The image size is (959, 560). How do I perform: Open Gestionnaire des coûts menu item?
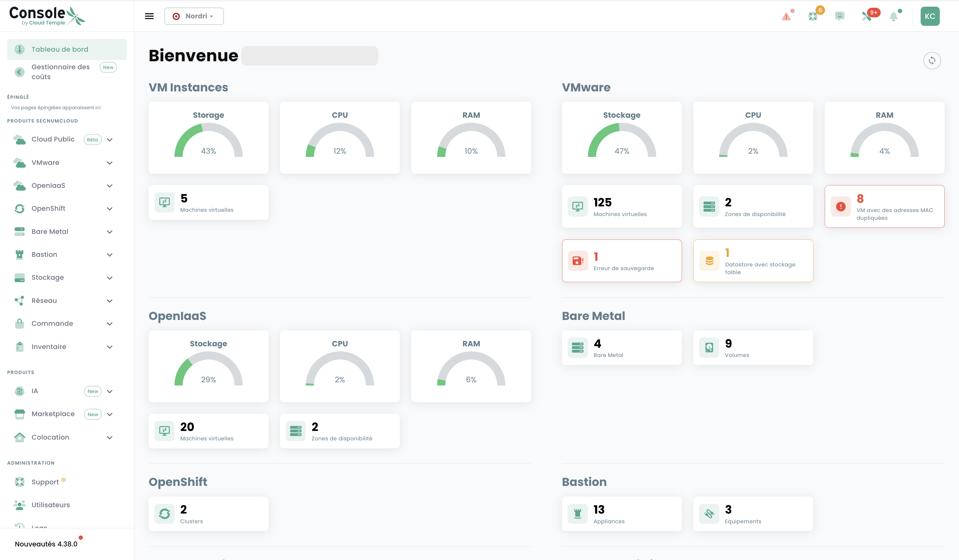click(67, 72)
